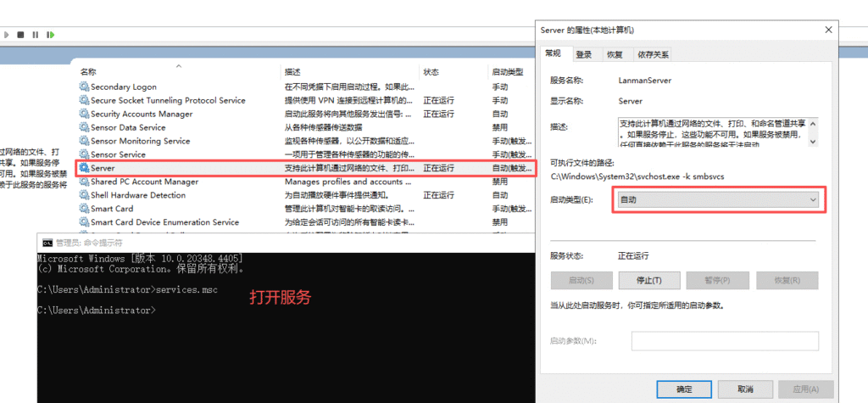Image resolution: width=868 pixels, height=403 pixels.
Task: Open the 启动类型 startup type dropdown
Action: (x=718, y=199)
